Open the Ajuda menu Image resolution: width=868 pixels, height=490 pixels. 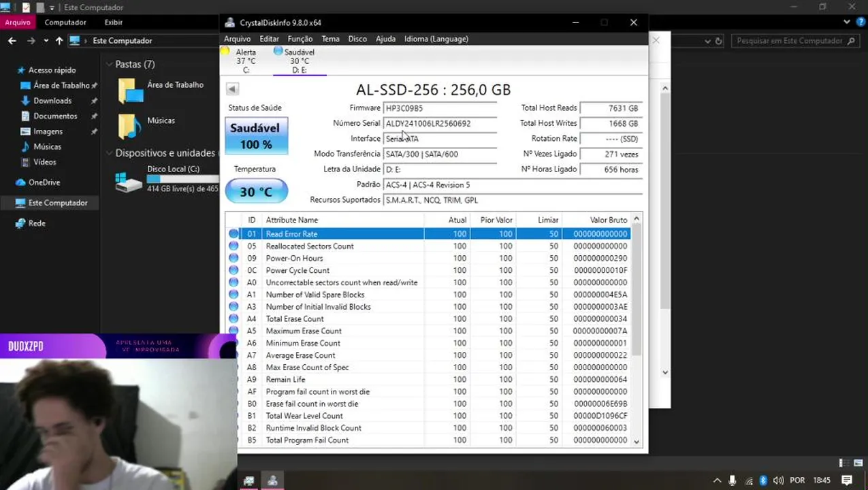coord(385,39)
